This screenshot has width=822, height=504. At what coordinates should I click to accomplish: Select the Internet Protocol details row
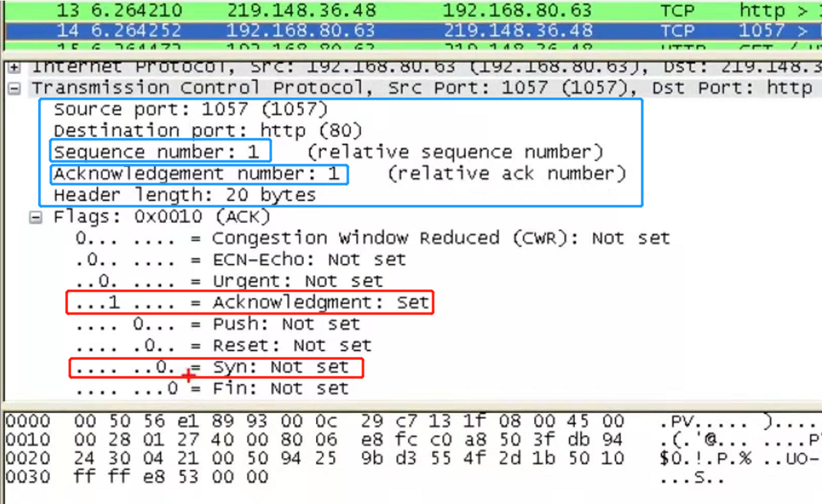pos(426,66)
